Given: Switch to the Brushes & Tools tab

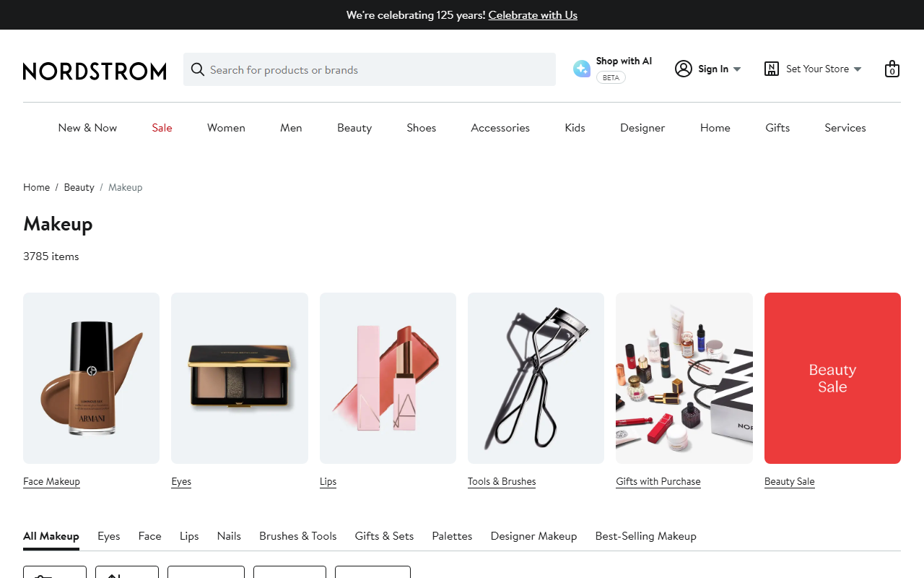Looking at the screenshot, I should click(298, 536).
